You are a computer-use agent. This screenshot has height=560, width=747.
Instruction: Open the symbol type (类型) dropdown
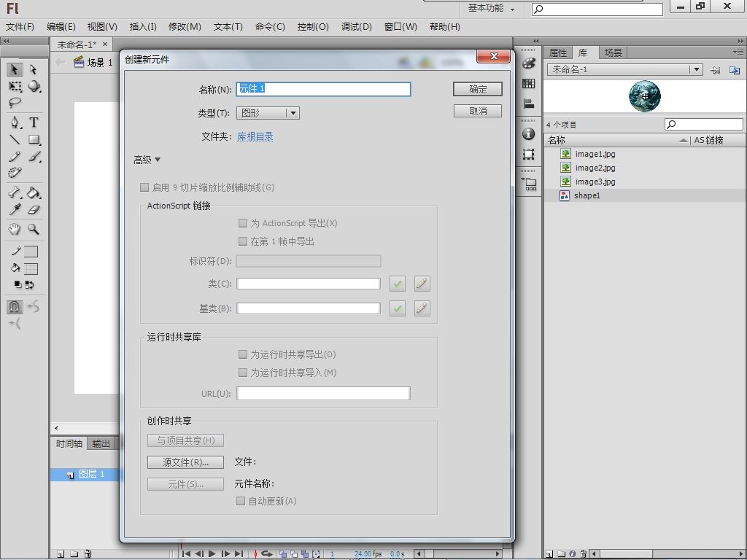point(268,113)
